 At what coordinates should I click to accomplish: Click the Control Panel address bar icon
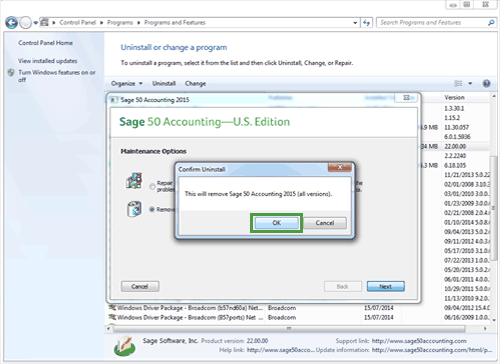pos(44,22)
